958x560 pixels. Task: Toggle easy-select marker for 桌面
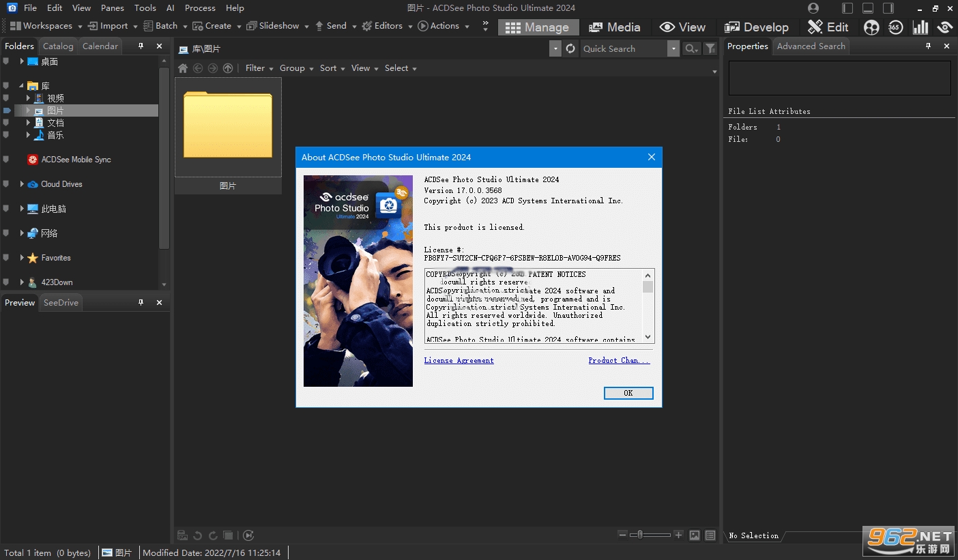pos(6,61)
